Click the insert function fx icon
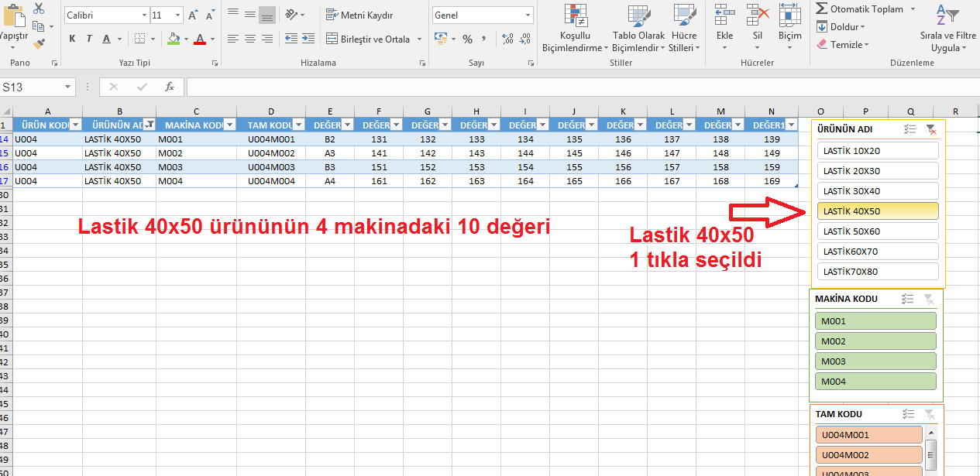This screenshot has width=980, height=476. coord(170,87)
